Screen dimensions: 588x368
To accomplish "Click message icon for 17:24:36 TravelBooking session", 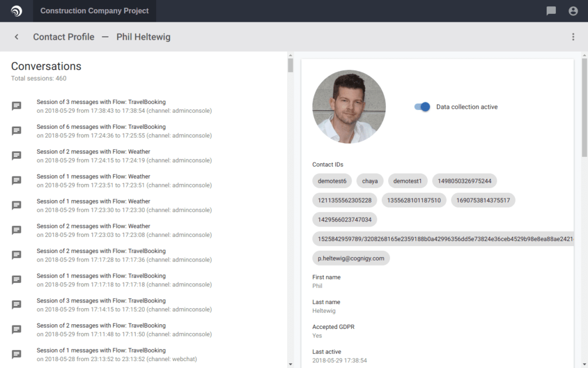I will [x=17, y=131].
